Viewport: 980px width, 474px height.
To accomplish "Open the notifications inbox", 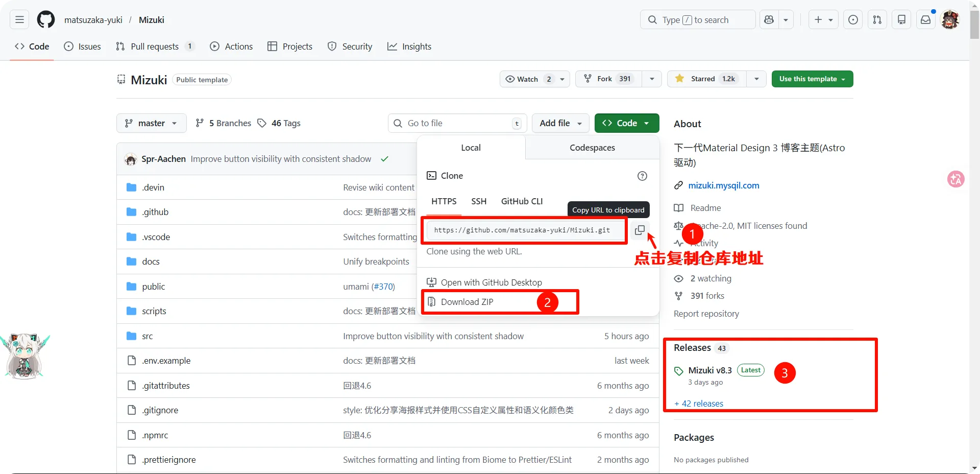I will coord(925,20).
